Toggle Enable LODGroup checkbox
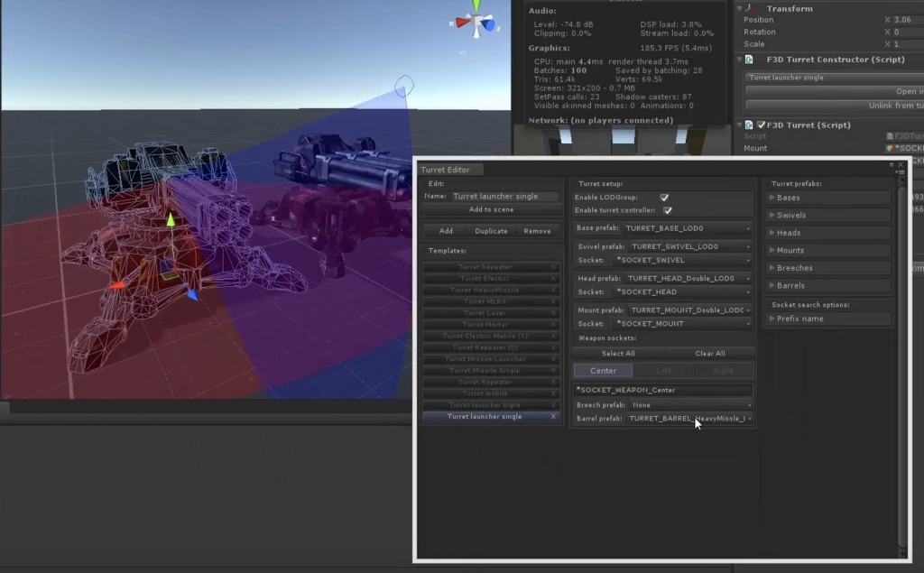This screenshot has width=924, height=573. [x=664, y=198]
